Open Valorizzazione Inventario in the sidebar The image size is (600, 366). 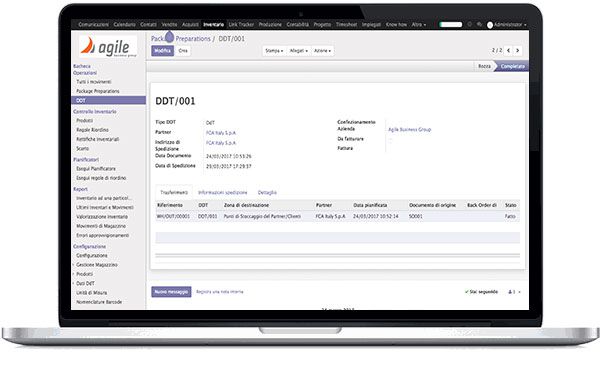[x=102, y=217]
